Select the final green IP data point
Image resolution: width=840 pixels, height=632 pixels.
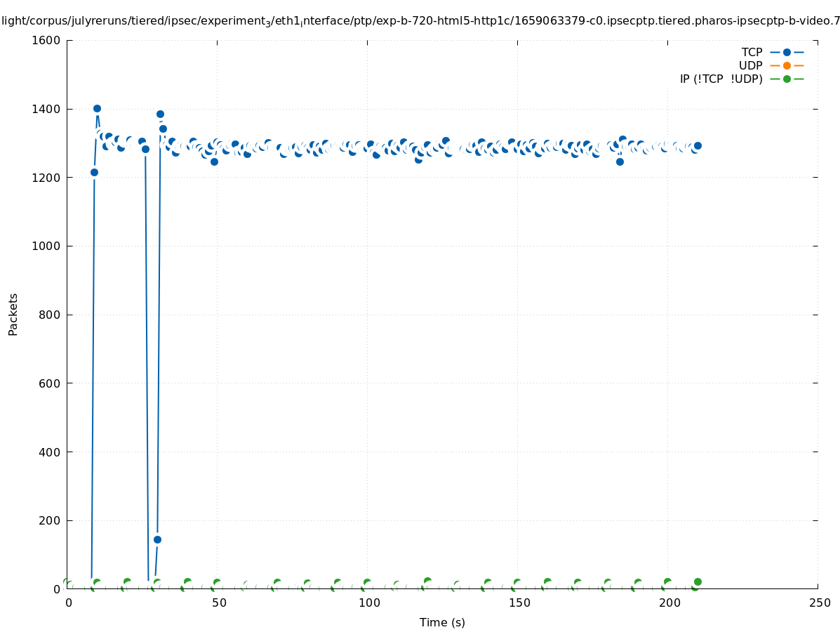(698, 581)
